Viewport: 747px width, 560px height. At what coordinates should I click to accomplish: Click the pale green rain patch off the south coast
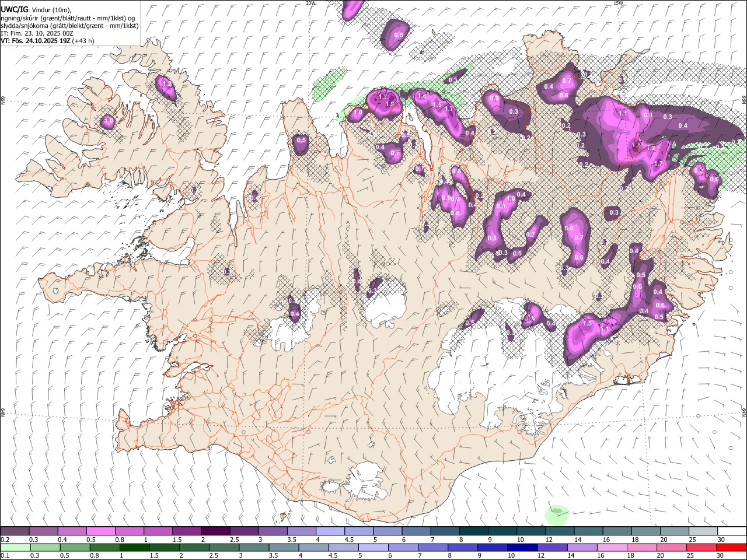pyautogui.click(x=557, y=514)
